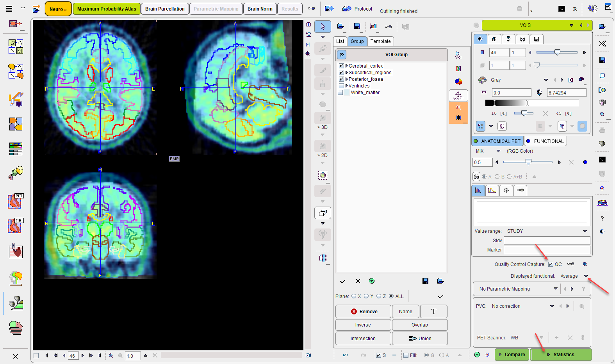This screenshot has width=615, height=364.
Task: Switch to the Brain Norm tab
Action: [260, 9]
